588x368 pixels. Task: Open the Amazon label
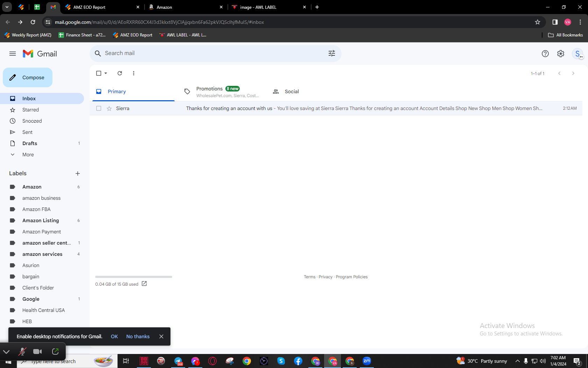pyautogui.click(x=42, y=187)
